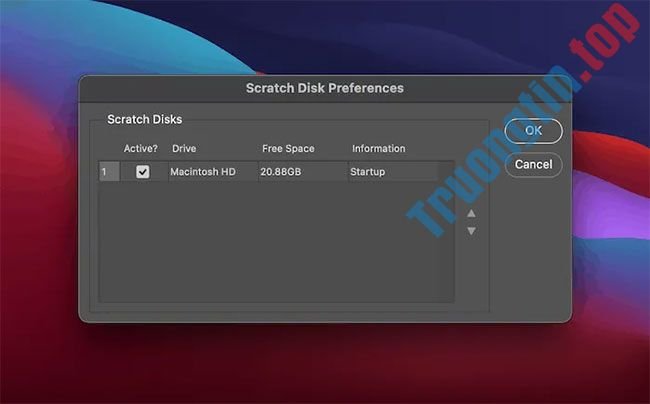Screen dimensions: 650x404
Task: Click the Scratch Disk Preferences title bar
Action: coord(325,88)
